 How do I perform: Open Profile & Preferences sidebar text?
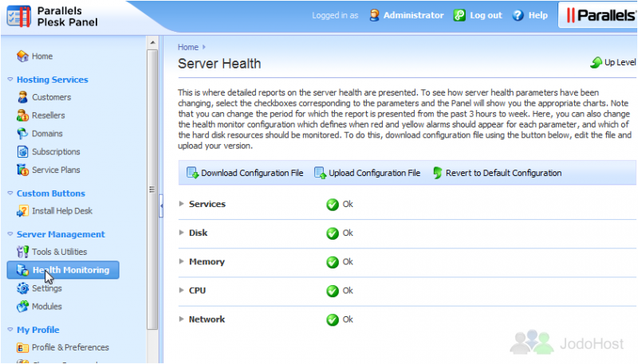70,347
